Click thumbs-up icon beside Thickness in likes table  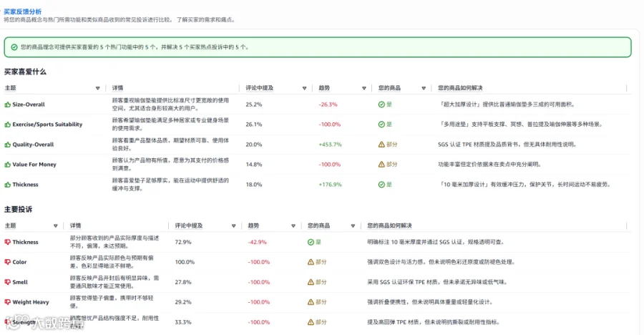7,185
